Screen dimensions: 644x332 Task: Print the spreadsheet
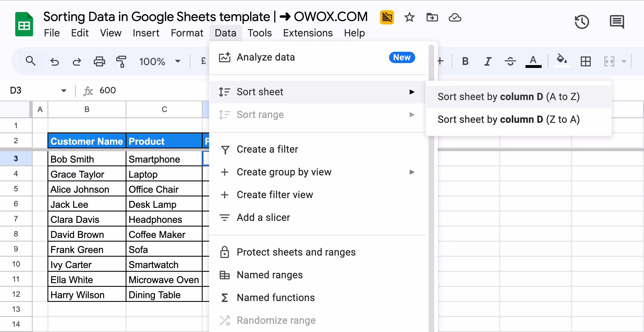click(x=99, y=61)
